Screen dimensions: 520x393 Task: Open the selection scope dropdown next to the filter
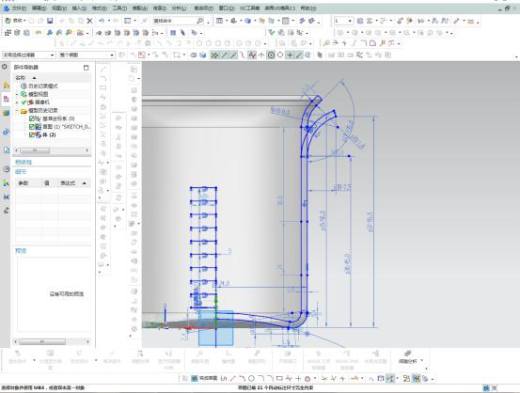pyautogui.click(x=86, y=55)
